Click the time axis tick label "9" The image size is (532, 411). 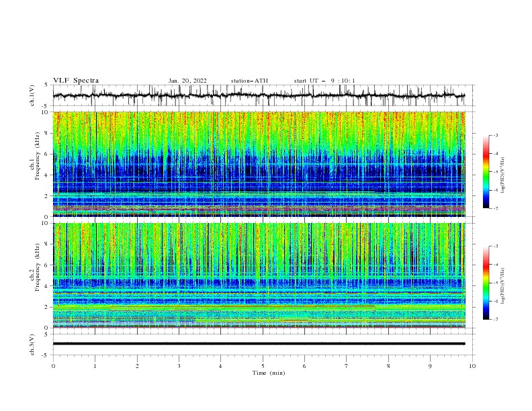point(430,366)
